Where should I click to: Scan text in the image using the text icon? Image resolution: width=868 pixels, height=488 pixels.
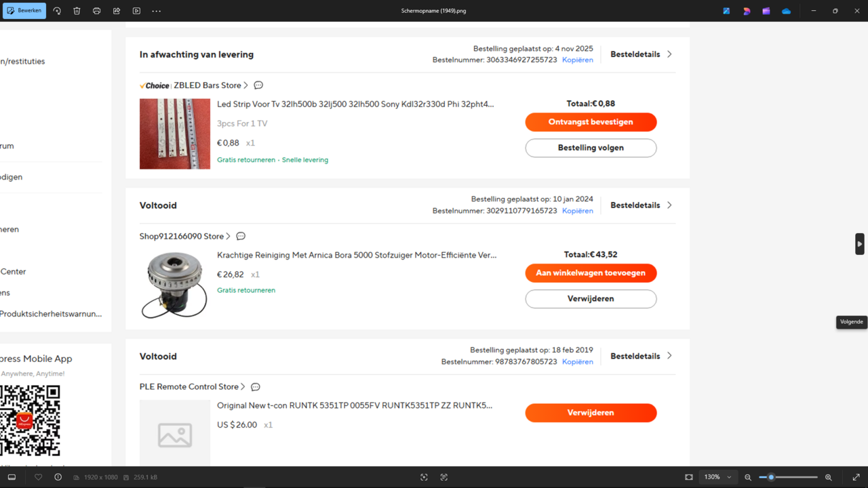tap(443, 477)
